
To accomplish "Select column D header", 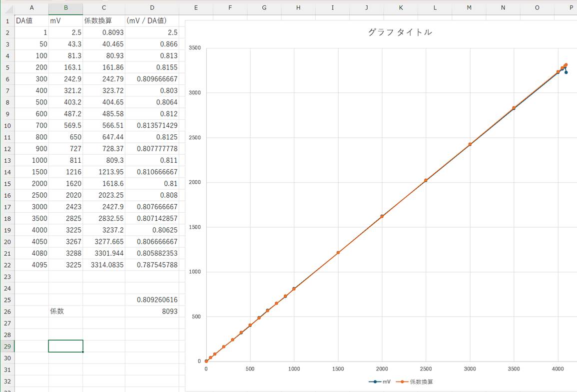I will click(152, 7).
